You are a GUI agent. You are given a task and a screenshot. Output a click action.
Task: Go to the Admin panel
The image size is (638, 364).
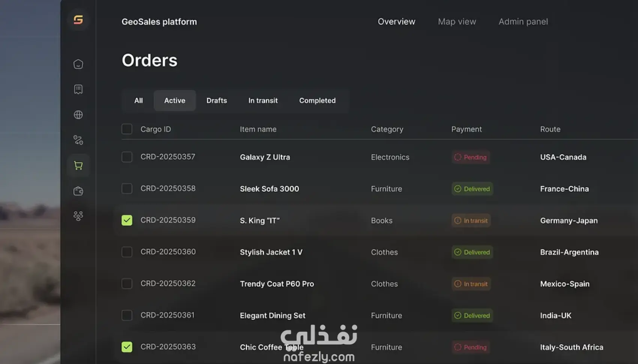pyautogui.click(x=523, y=22)
